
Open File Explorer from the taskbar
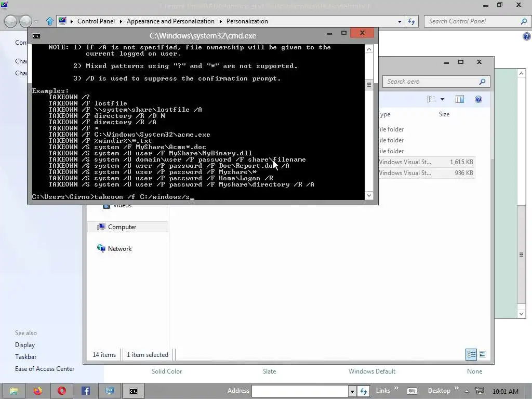click(x=14, y=391)
